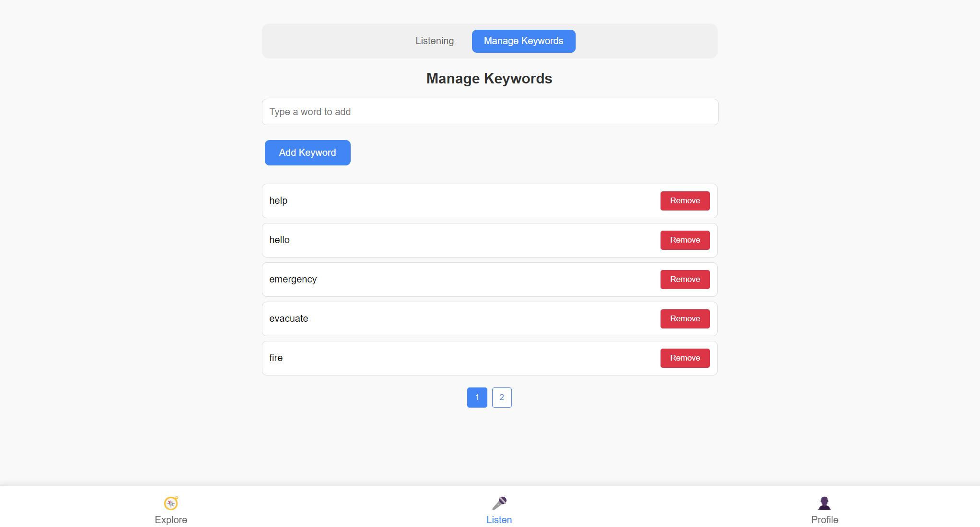Viewport: 980px width, 527px height.
Task: Click the Explore compass icon
Action: click(x=171, y=503)
